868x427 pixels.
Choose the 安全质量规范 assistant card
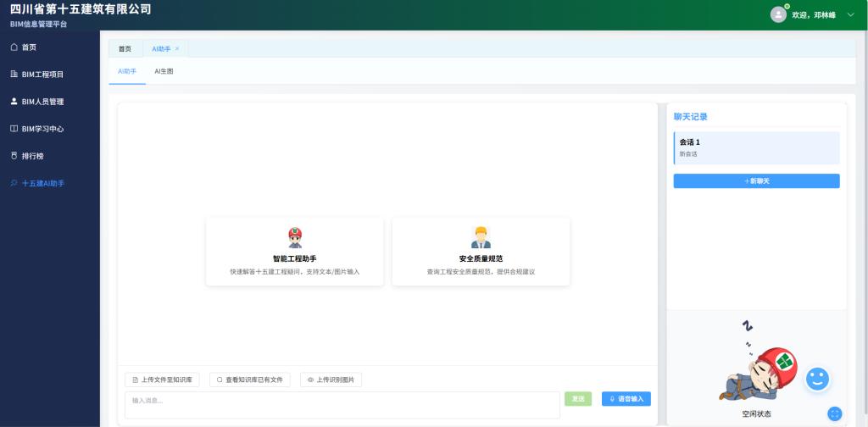point(481,251)
